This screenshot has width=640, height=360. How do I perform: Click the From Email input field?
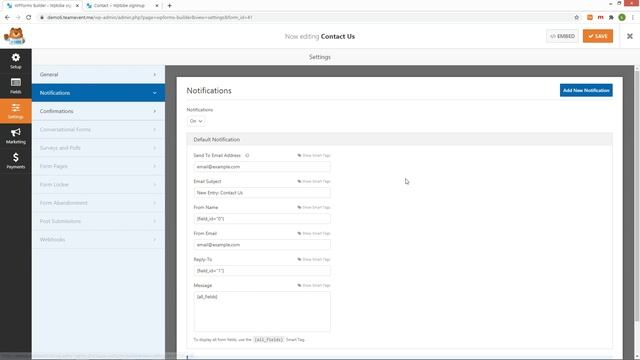click(262, 245)
